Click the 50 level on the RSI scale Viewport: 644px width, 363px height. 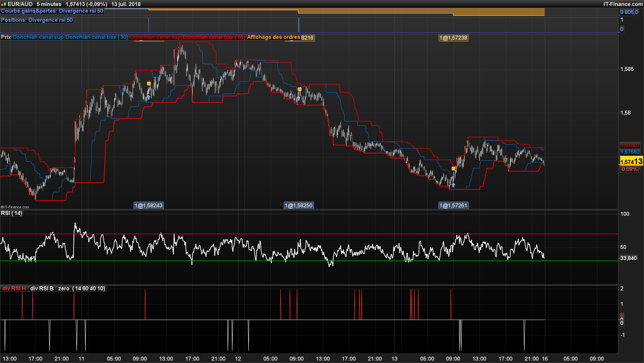tap(623, 247)
